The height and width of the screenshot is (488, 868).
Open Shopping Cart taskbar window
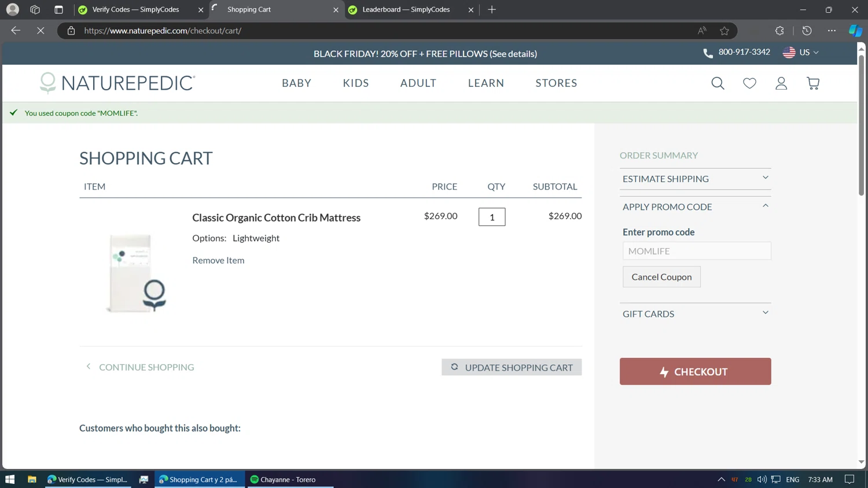click(200, 479)
